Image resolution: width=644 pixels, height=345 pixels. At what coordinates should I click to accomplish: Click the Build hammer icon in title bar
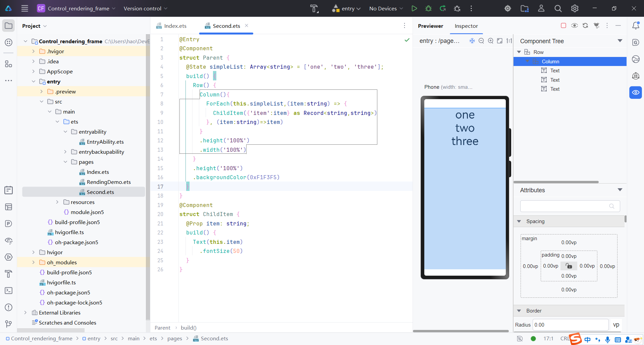(314, 8)
